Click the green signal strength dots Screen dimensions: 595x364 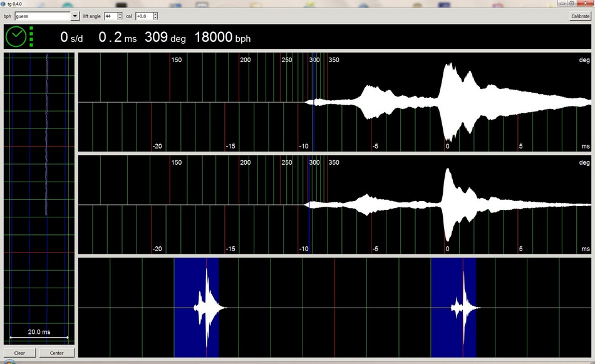click(x=31, y=37)
